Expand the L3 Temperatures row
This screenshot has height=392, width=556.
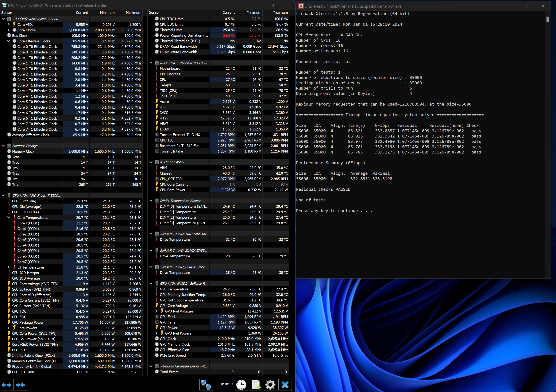coord(9,267)
